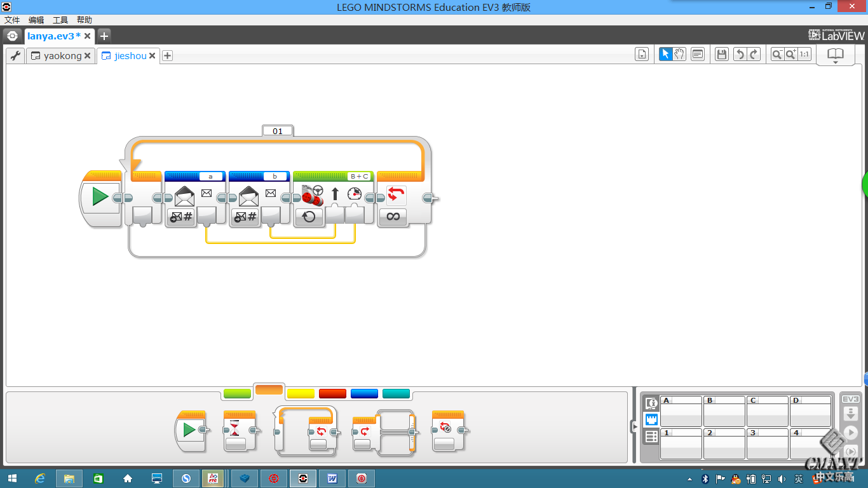Viewport: 868px width, 488px height.
Task: Click the Save project icon
Action: click(721, 55)
